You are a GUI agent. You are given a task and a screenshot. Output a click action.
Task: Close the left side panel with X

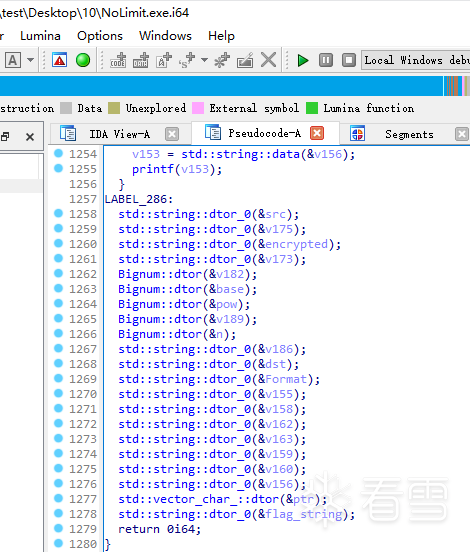click(x=30, y=137)
